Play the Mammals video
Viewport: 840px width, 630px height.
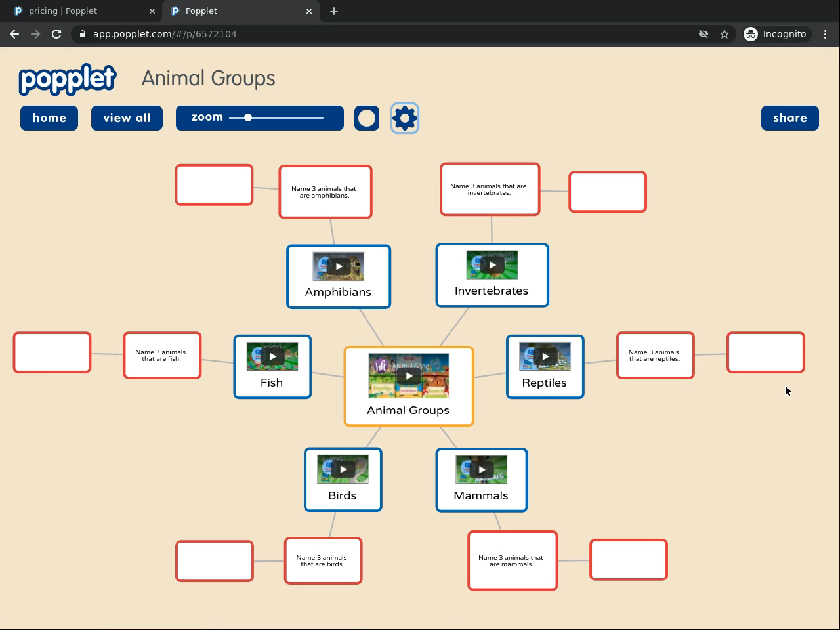pos(482,469)
